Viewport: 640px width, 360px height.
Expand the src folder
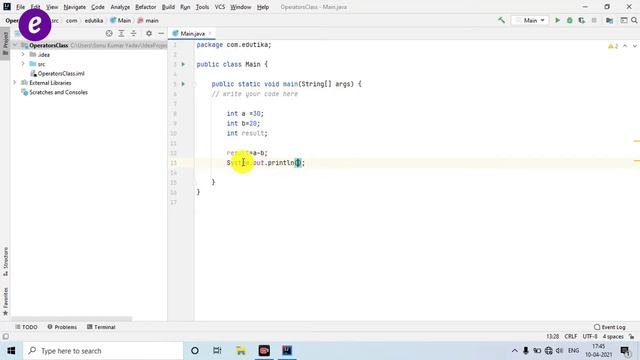(23, 64)
